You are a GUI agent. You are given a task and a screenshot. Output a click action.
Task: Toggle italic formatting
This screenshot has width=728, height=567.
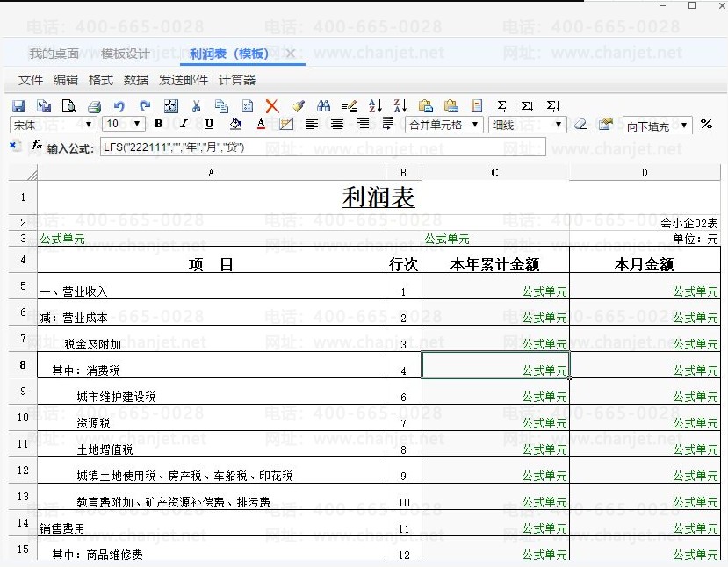click(x=184, y=125)
